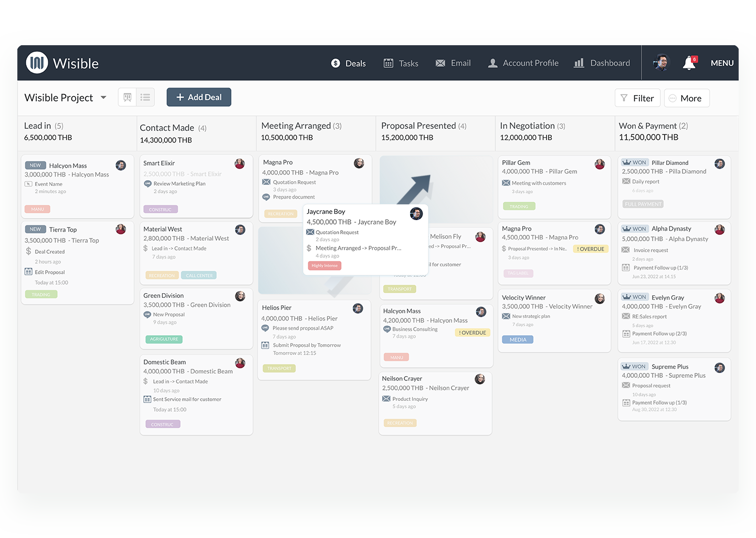Image resolution: width=756 pixels, height=538 pixels.
Task: Open the notifications bell
Action: (689, 63)
